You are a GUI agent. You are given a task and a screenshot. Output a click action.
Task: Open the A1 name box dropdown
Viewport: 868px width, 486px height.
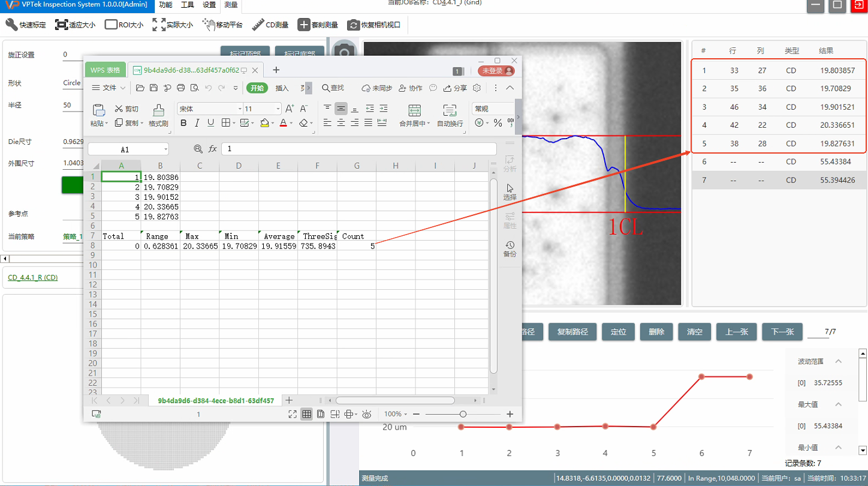pyautogui.click(x=165, y=149)
